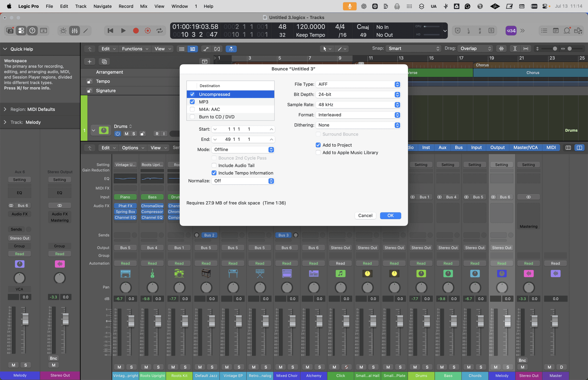
Task: Open Bit Depth 24-bit dropdown
Action: pyautogui.click(x=358, y=94)
